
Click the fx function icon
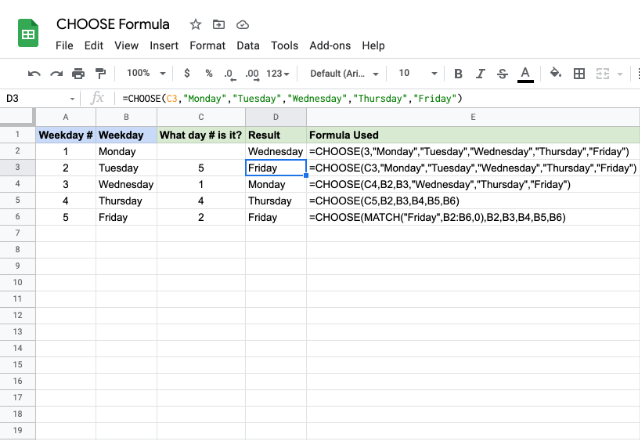[97, 98]
